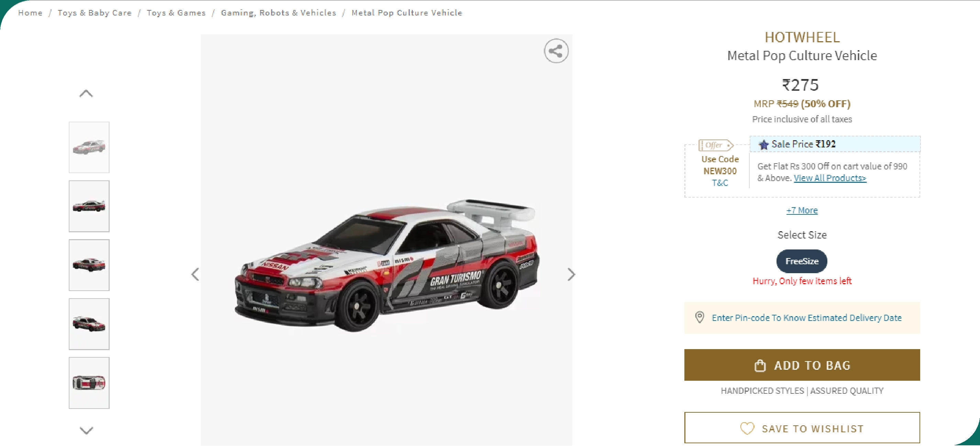Go to Toys & Baby Care breadcrumb

click(x=94, y=13)
